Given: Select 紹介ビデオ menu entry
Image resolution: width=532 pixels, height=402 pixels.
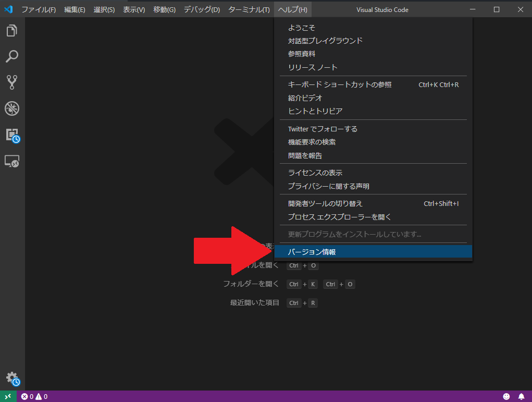Looking at the screenshot, I should tap(373, 98).
